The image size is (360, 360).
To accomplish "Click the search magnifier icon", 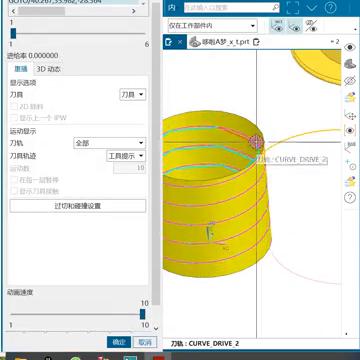I will tap(276, 7).
